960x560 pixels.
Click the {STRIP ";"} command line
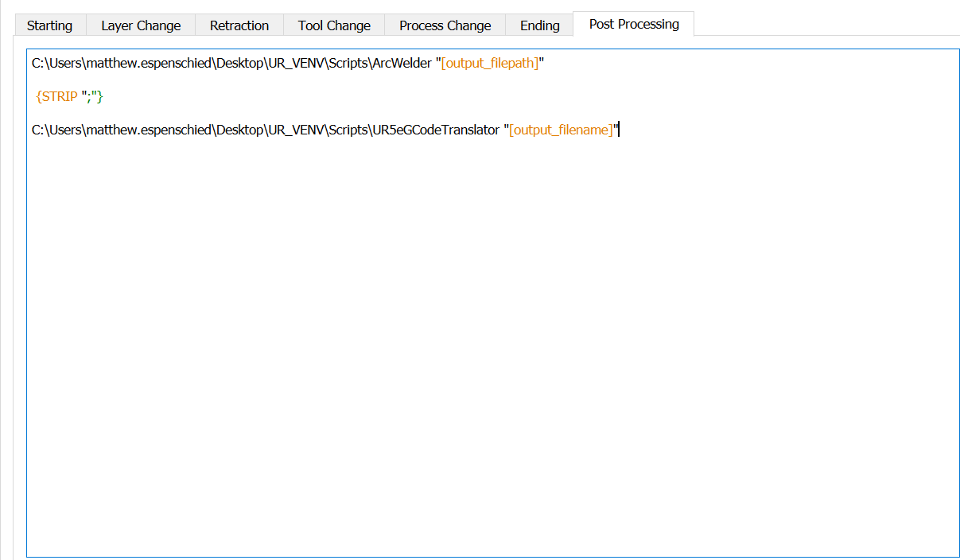pos(70,96)
